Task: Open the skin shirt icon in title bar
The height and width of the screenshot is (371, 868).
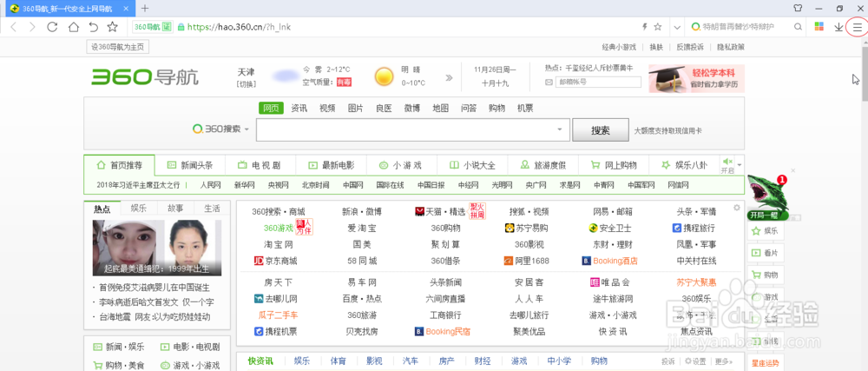Action: 798,9
